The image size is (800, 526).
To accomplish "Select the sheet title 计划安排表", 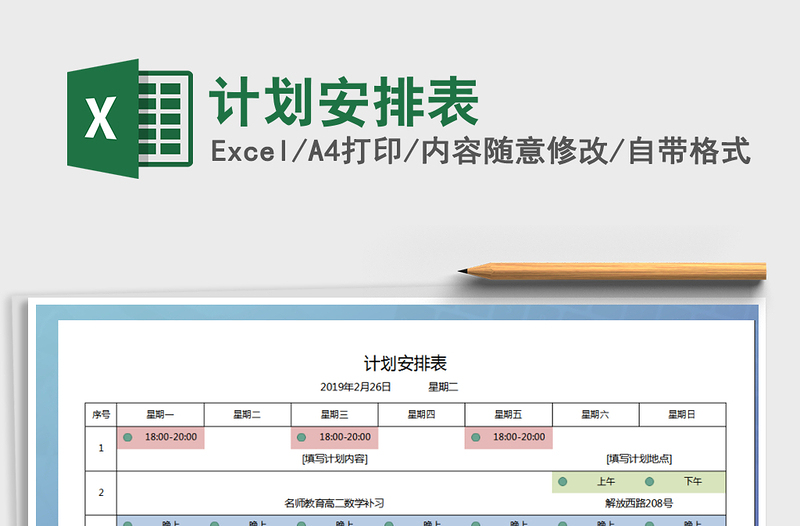I will (405, 364).
